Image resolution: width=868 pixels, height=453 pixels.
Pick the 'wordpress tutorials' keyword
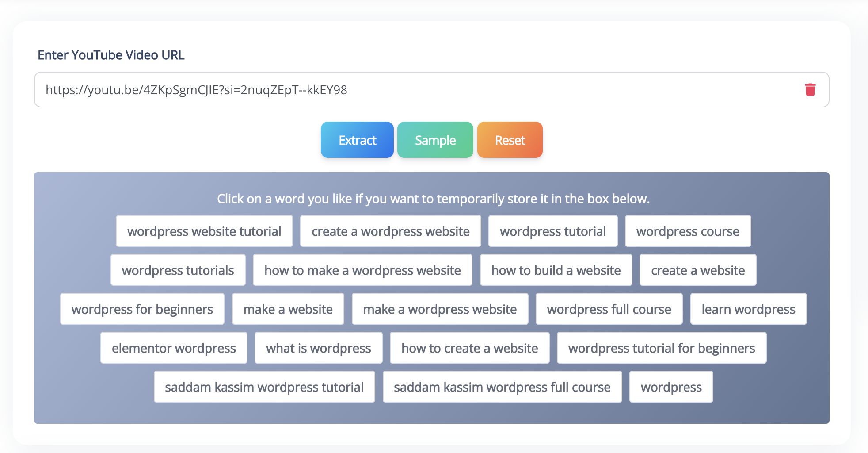click(x=178, y=270)
